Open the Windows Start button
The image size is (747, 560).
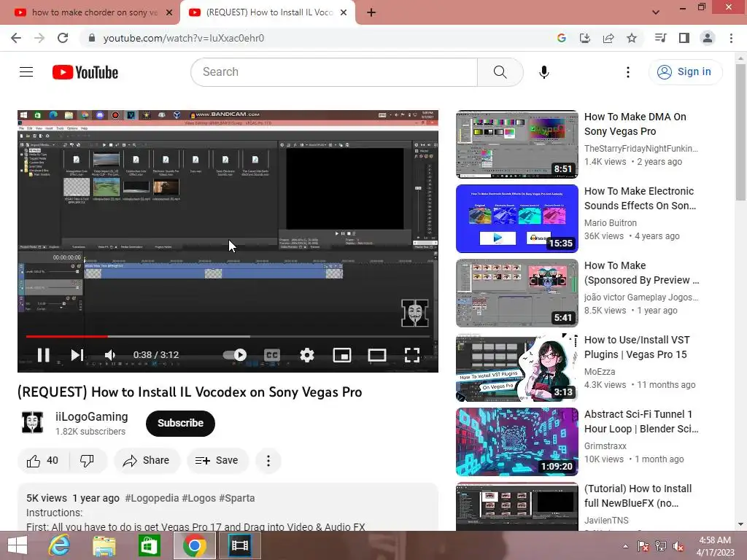click(18, 545)
